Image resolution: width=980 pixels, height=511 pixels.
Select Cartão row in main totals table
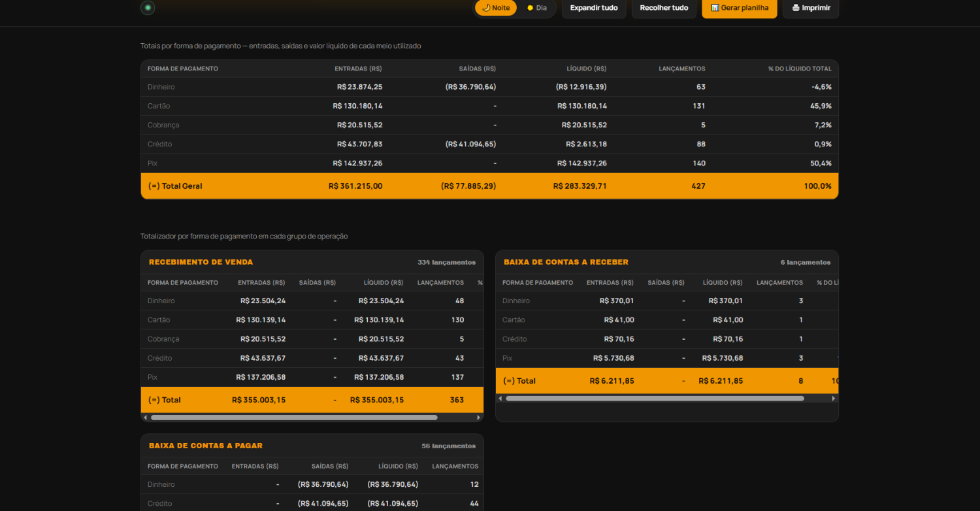[x=489, y=106]
